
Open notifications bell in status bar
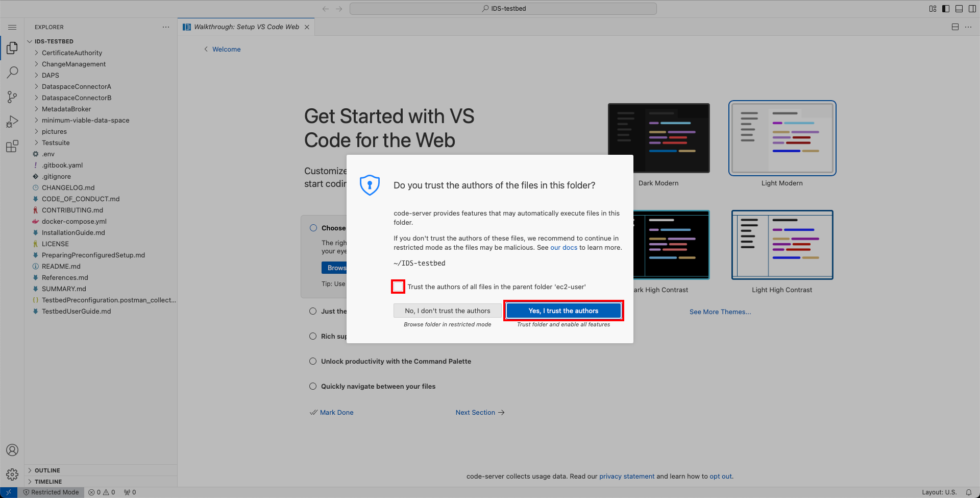[968, 492]
